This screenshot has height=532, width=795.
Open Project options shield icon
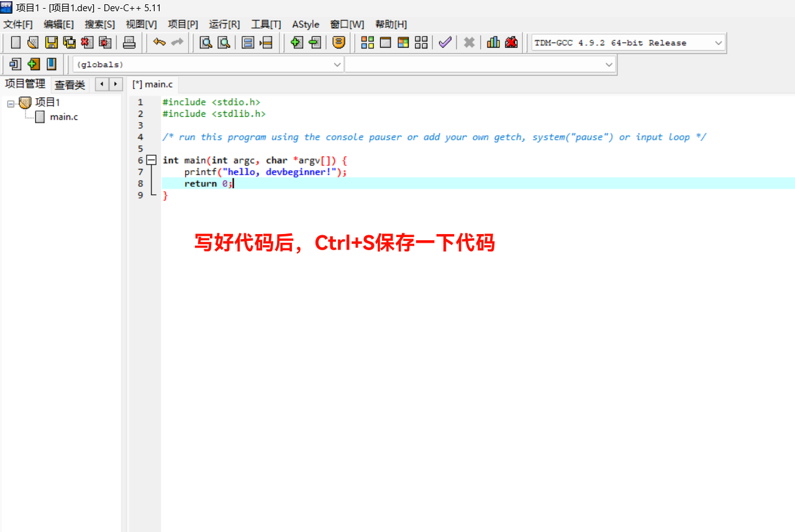338,42
